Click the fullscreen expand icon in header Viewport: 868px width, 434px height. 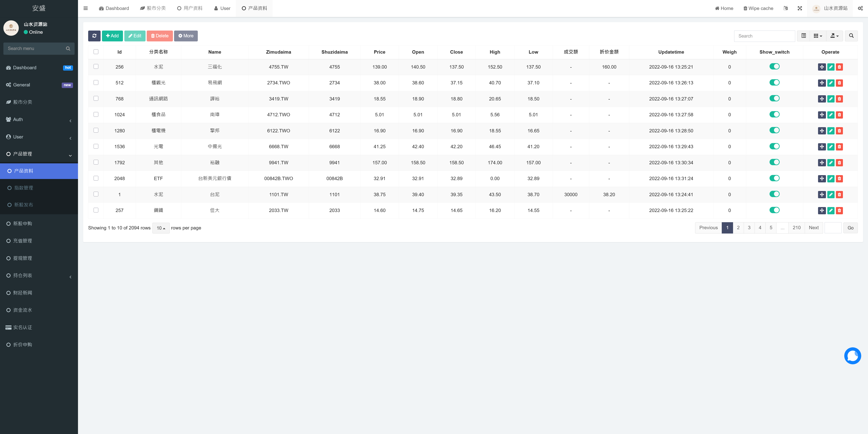click(x=800, y=8)
